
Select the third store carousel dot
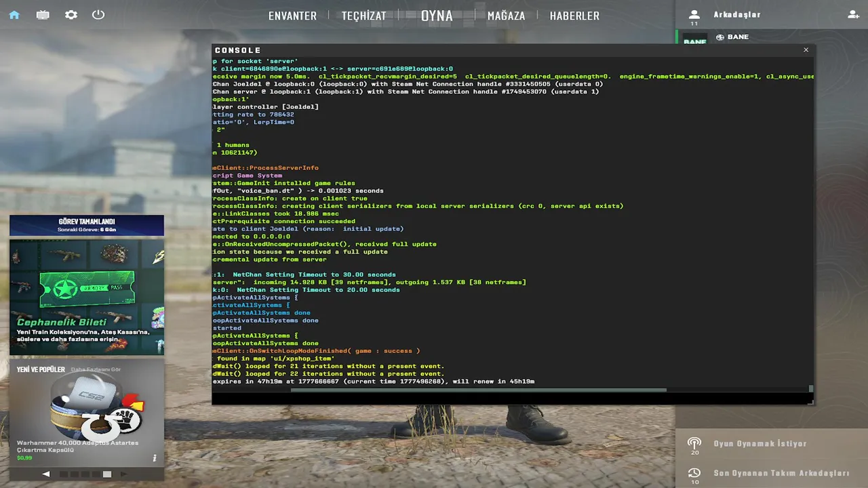[85, 474]
